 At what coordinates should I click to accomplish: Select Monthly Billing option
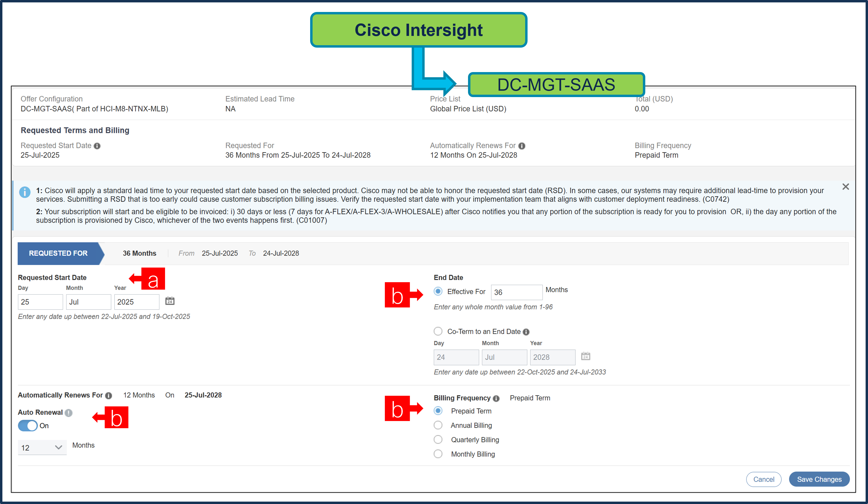coord(438,454)
